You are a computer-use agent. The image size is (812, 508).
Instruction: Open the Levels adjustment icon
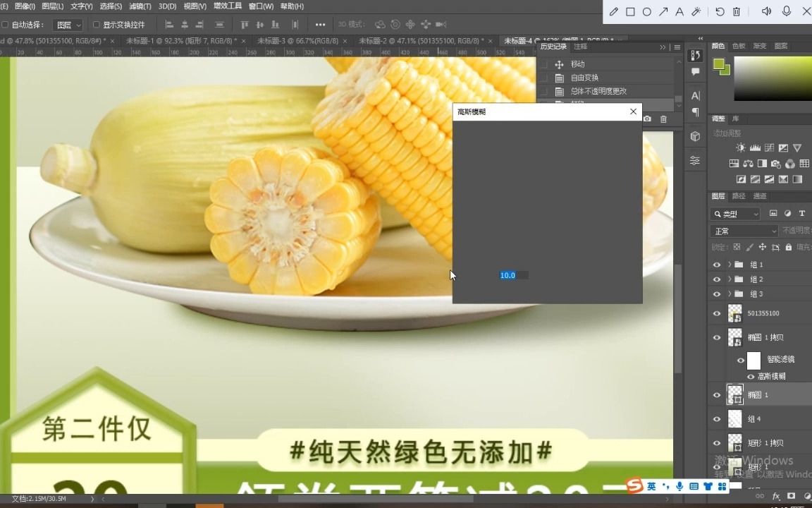pos(755,147)
